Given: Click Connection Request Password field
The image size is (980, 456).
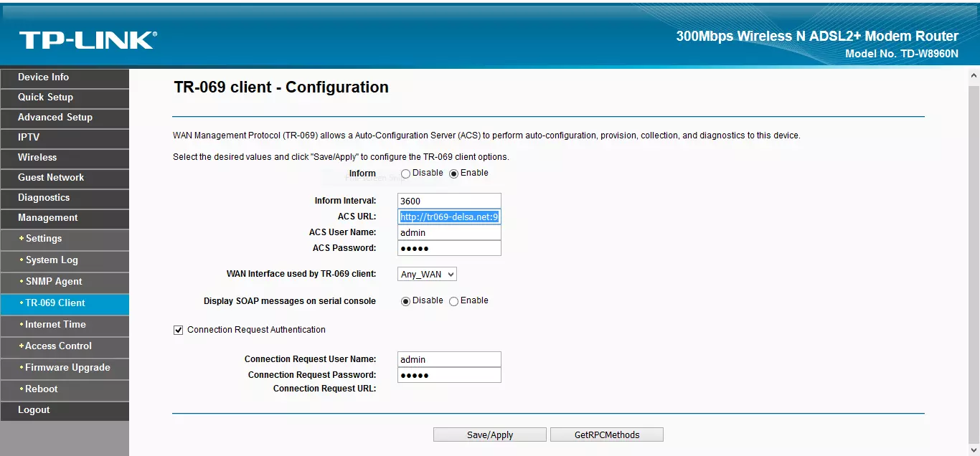Looking at the screenshot, I should click(449, 375).
